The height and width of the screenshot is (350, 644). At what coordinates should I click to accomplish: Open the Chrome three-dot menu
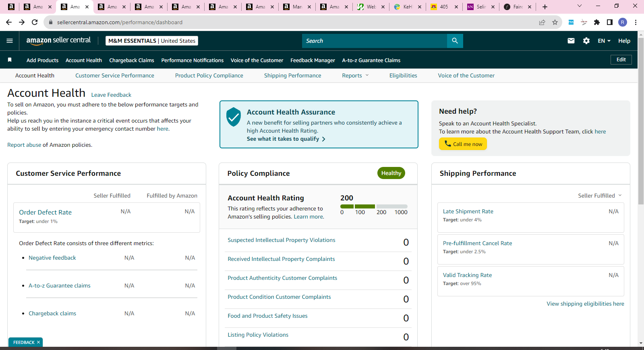point(636,22)
